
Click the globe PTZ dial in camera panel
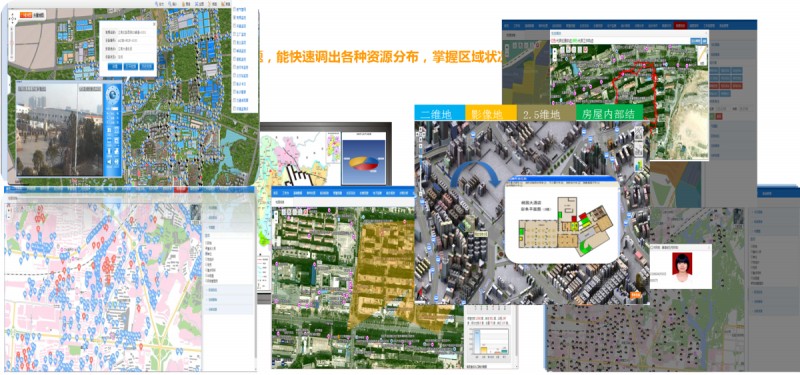pos(112,94)
